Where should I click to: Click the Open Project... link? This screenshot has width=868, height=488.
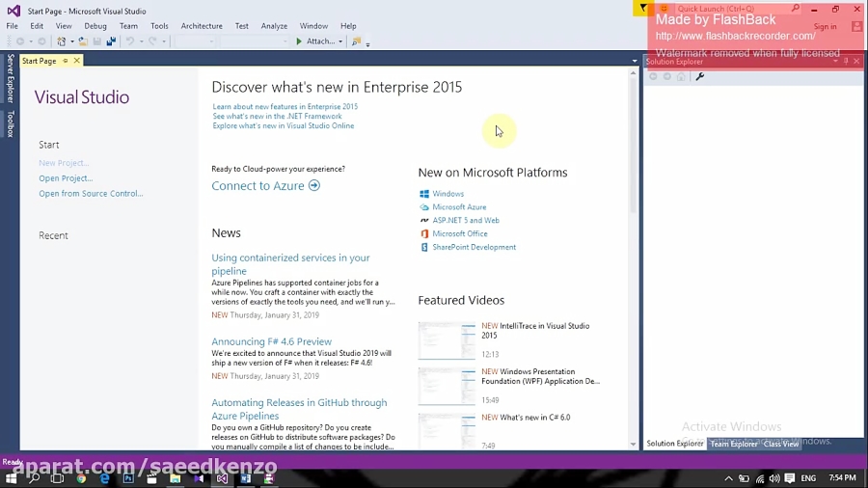tap(66, 178)
